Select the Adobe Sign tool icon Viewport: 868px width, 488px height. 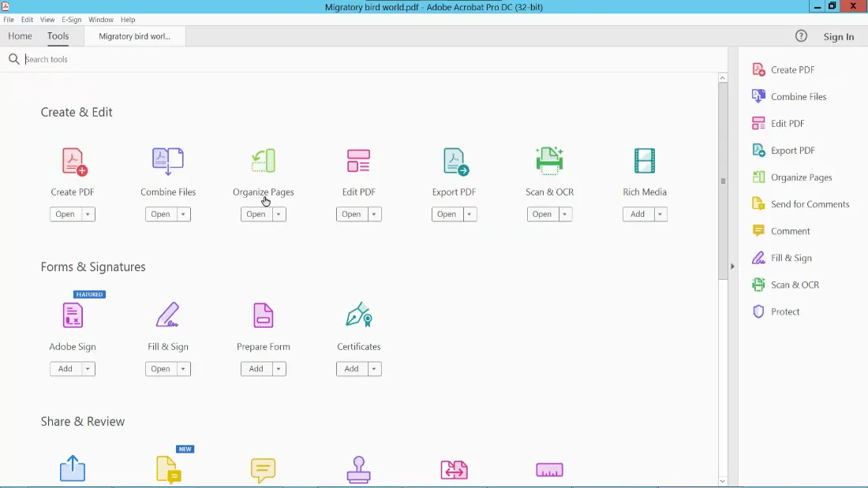coord(73,316)
